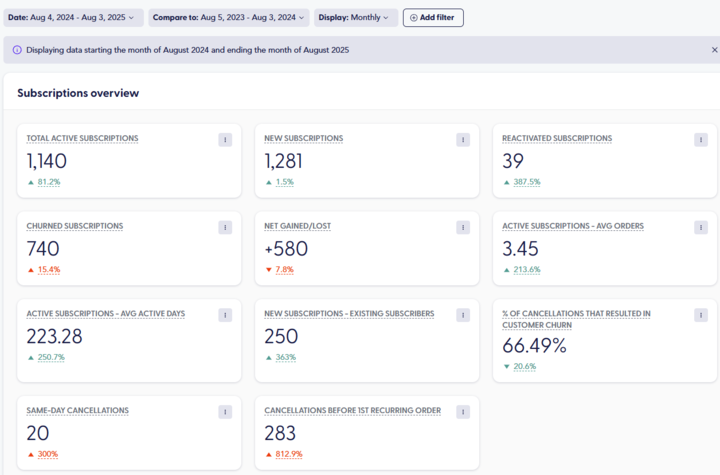Open the Display: Monthly dropdown

356,17
